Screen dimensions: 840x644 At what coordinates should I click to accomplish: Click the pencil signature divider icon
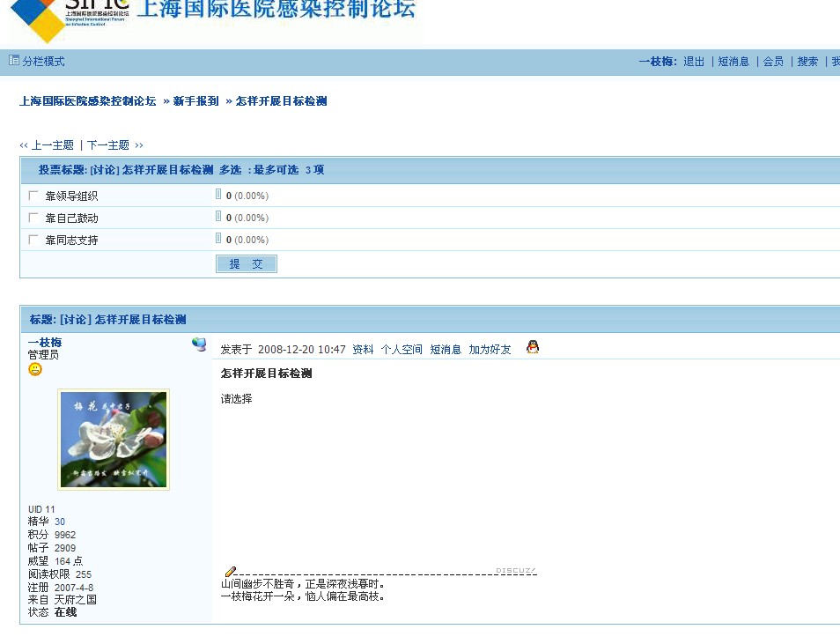coord(229,571)
